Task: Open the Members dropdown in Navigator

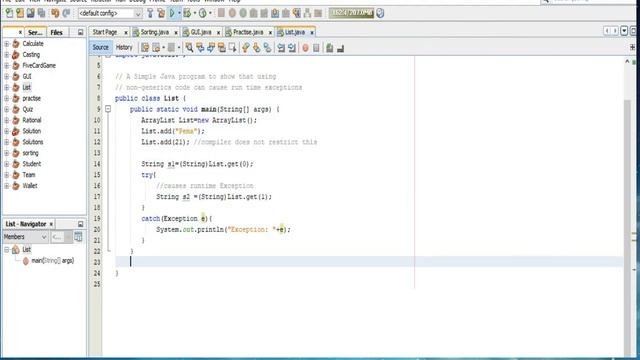Action: click(x=25, y=237)
